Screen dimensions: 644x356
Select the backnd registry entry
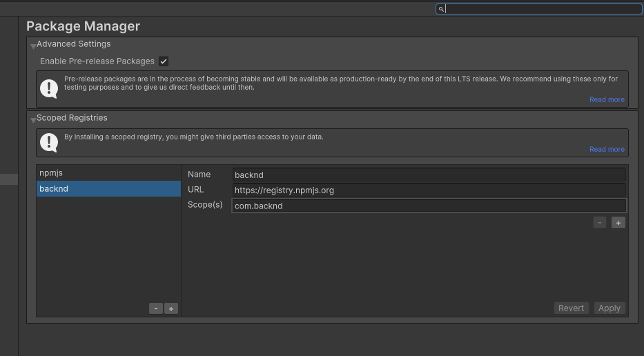coord(108,188)
